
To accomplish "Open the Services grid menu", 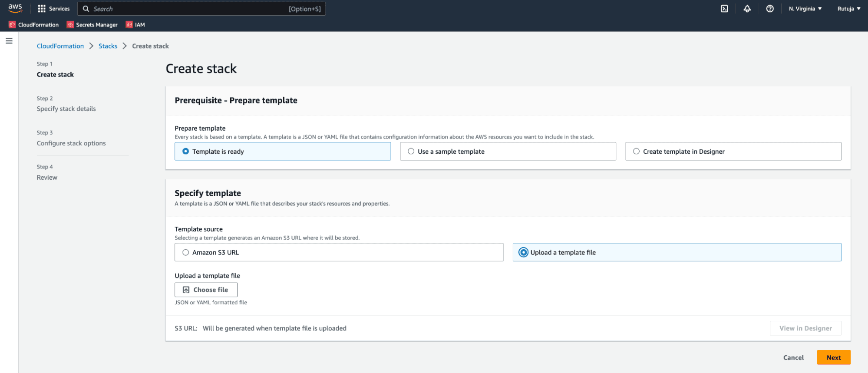I will tap(53, 9).
